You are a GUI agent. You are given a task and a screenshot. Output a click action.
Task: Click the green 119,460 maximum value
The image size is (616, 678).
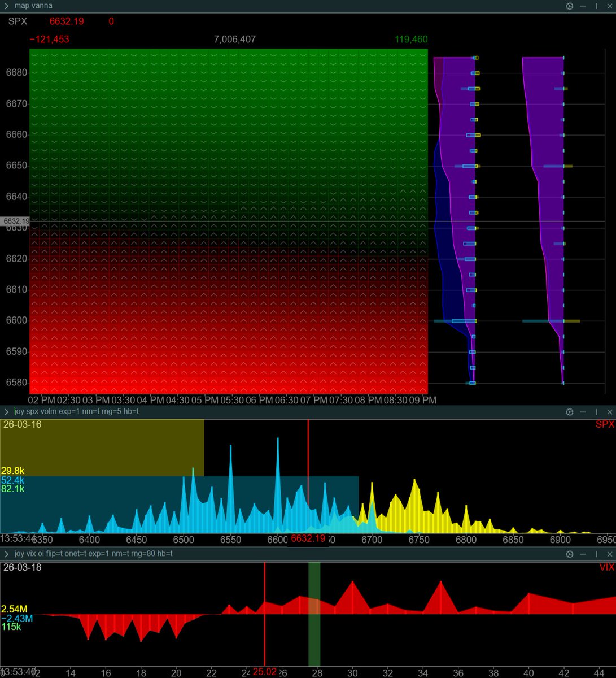click(411, 40)
